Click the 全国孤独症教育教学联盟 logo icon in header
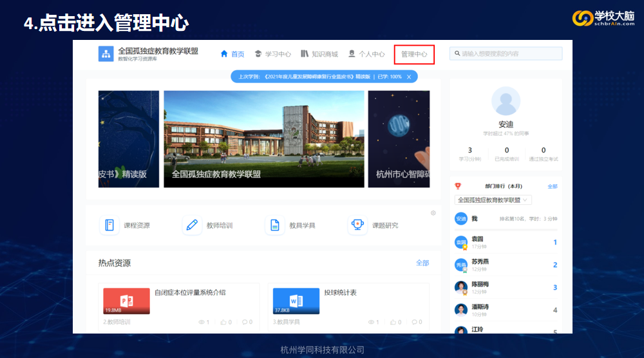Viewport: 644px width, 358px height. coord(106,54)
